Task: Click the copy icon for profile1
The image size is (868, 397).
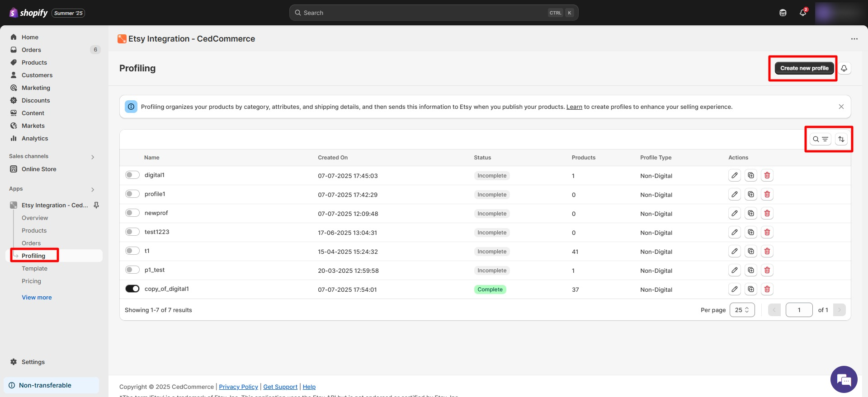Action: click(x=751, y=194)
